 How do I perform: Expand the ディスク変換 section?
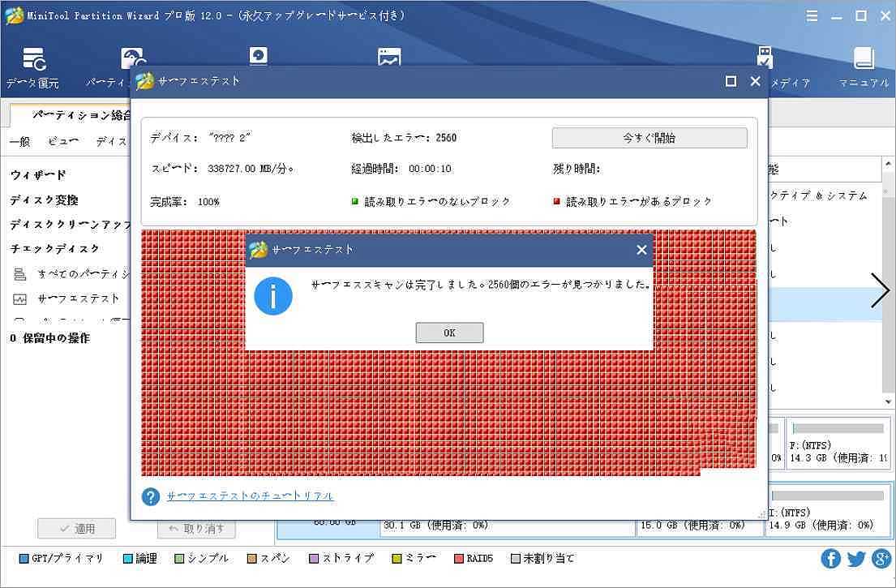44,200
